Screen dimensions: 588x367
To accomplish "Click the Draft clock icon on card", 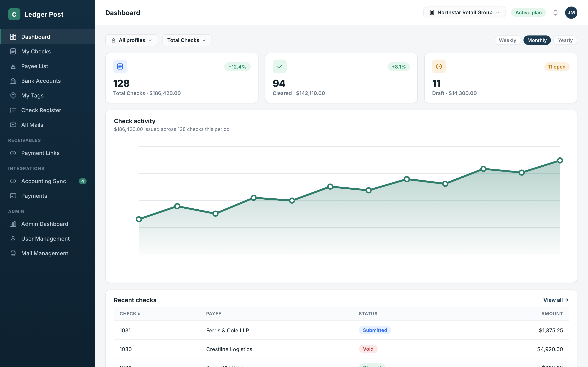I will [x=439, y=66].
